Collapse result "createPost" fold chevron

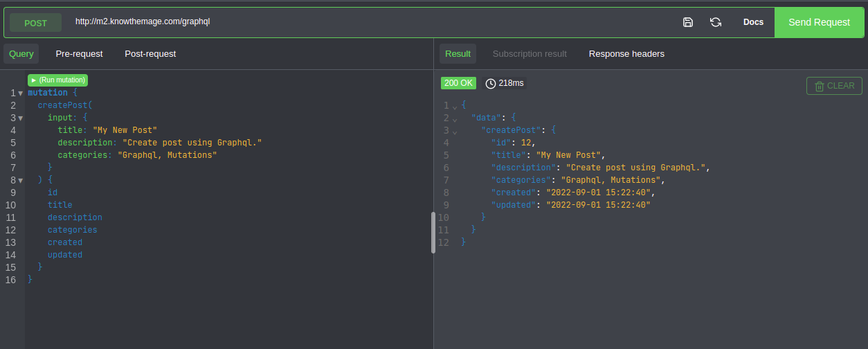tap(455, 131)
